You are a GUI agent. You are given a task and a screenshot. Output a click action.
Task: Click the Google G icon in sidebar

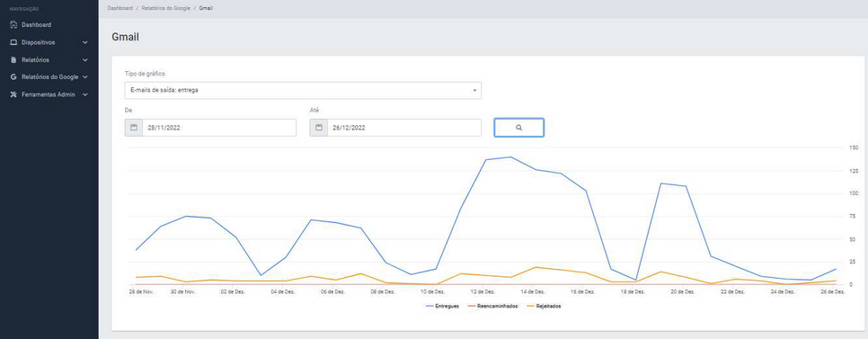click(x=13, y=77)
